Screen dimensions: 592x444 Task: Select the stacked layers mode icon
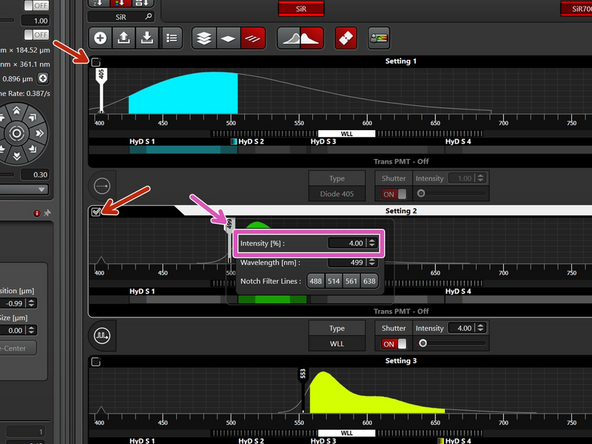(x=204, y=38)
